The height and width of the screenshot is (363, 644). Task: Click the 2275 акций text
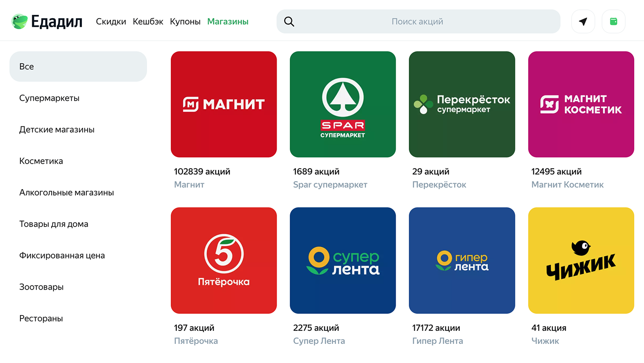pyautogui.click(x=316, y=328)
